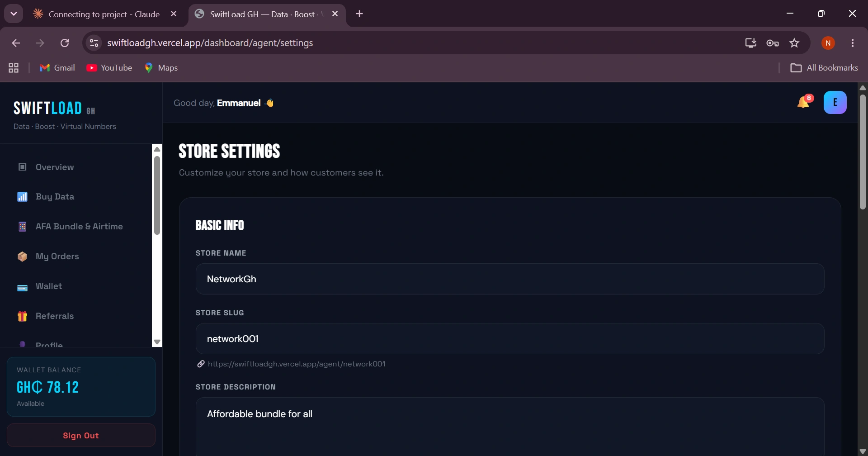Click the Store Name input field
The image size is (868, 456).
tap(510, 279)
